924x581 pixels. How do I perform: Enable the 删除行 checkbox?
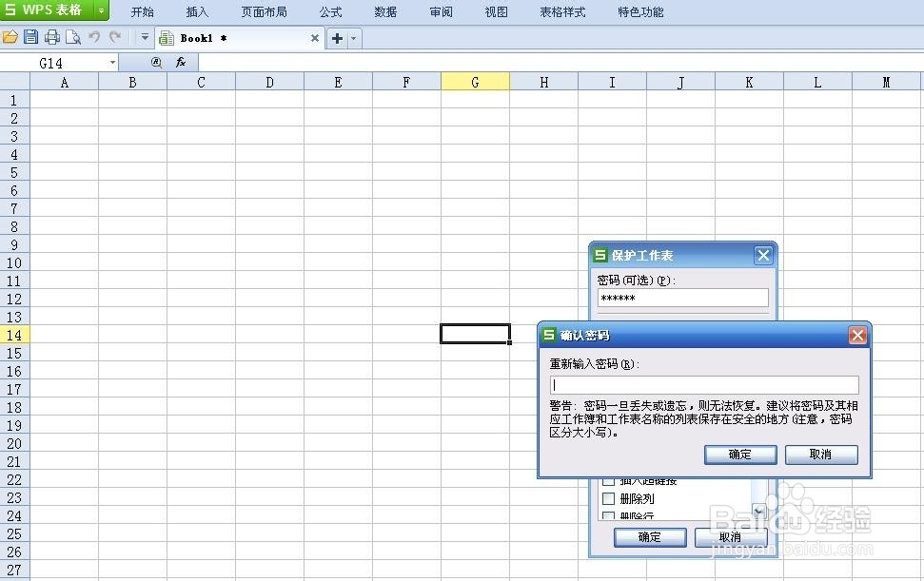(607, 515)
